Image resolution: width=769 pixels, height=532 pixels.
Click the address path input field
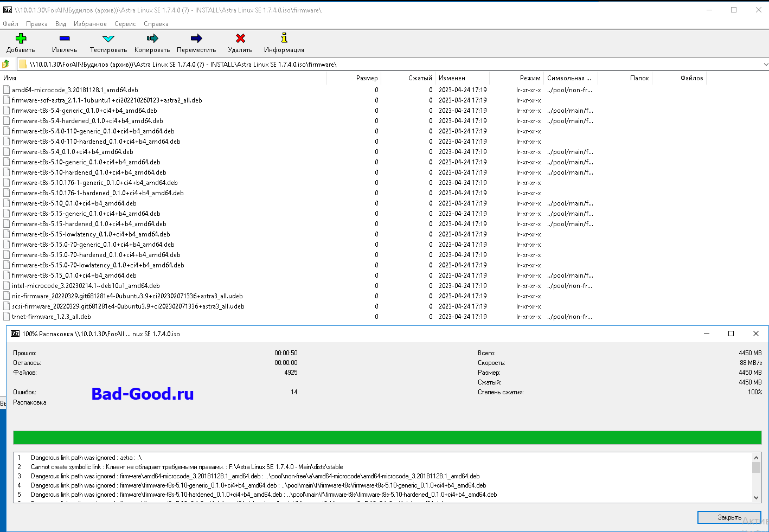[380, 65]
